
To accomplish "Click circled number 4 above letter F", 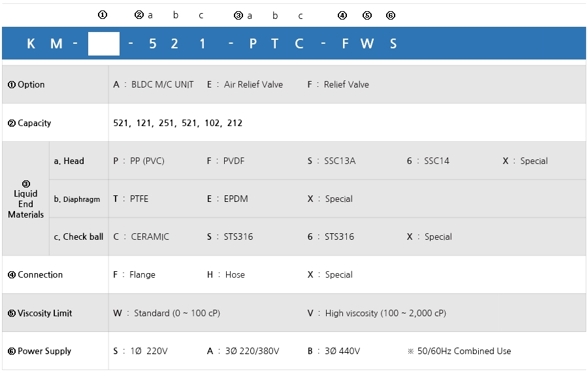I will coord(342,15).
